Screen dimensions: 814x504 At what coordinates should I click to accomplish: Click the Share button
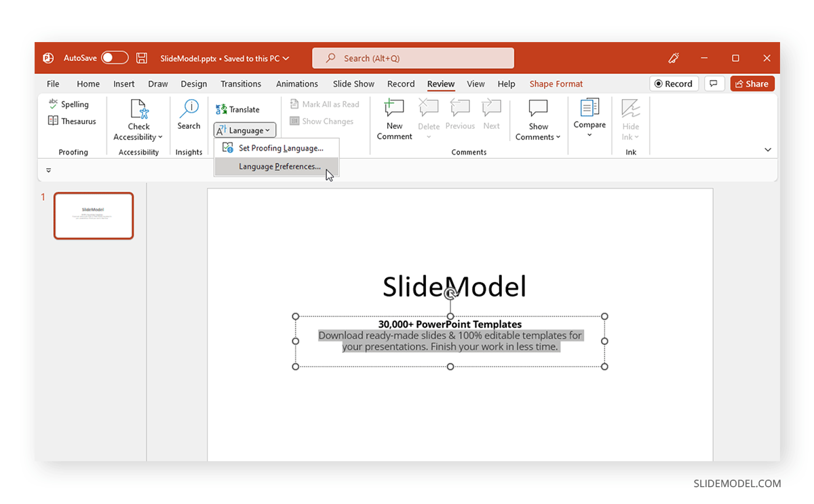coord(752,83)
